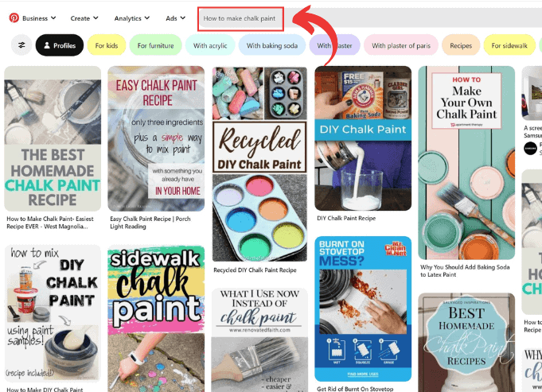Open the Analytics dropdown menu

tap(131, 18)
